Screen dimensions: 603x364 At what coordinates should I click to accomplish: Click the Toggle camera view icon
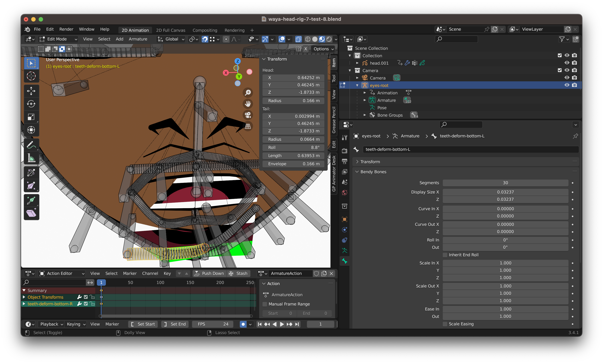pyautogui.click(x=248, y=115)
